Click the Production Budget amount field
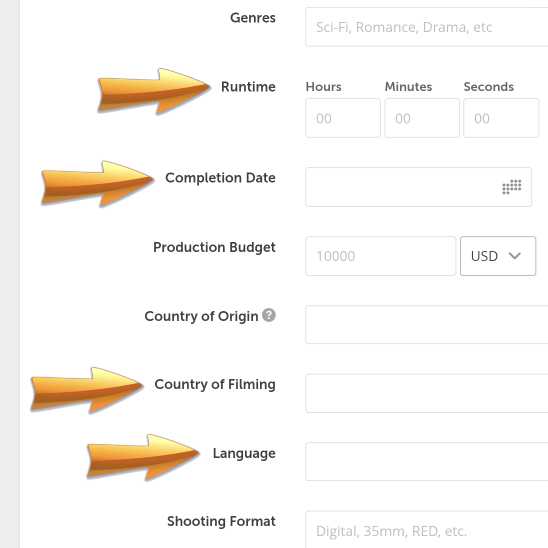The height and width of the screenshot is (548, 548). pos(381,256)
